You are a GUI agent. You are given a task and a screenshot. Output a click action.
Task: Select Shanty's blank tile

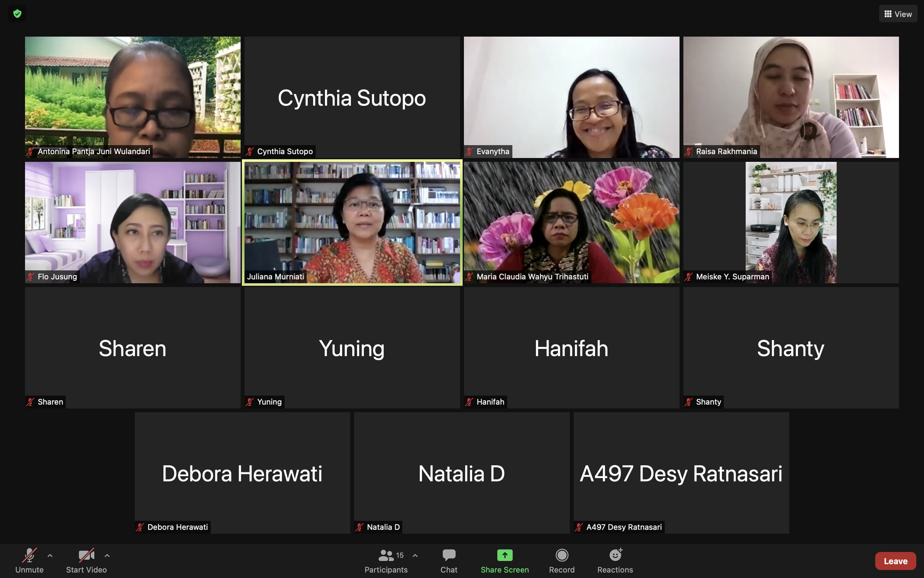(791, 347)
